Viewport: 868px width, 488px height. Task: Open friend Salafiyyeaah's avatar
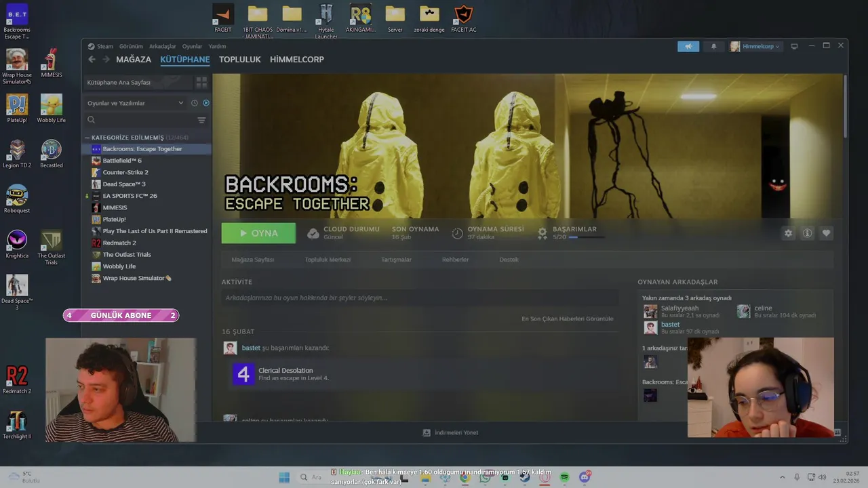[650, 311]
